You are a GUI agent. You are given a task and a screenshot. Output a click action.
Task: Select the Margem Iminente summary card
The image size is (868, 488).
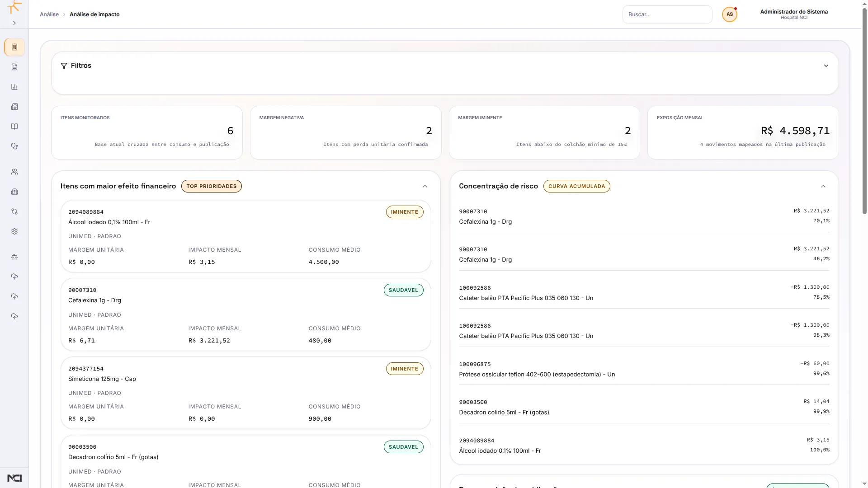pos(544,132)
